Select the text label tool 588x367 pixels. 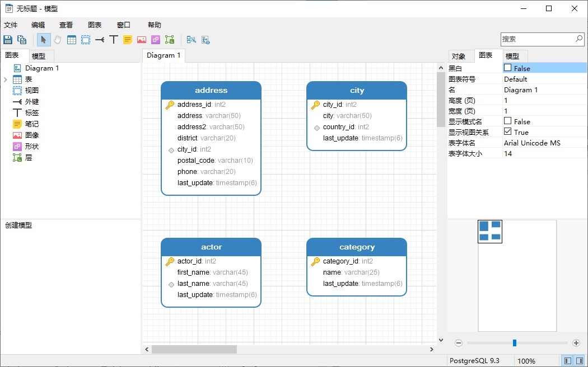pos(114,39)
